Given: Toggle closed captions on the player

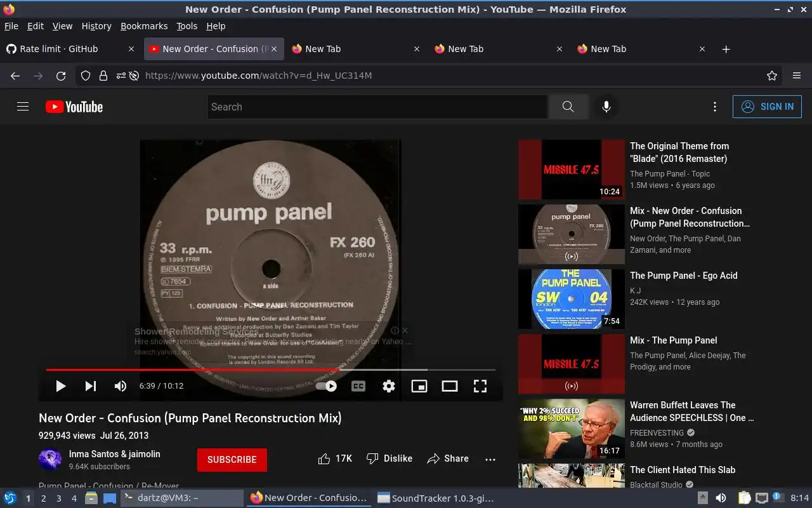Looking at the screenshot, I should [x=358, y=386].
